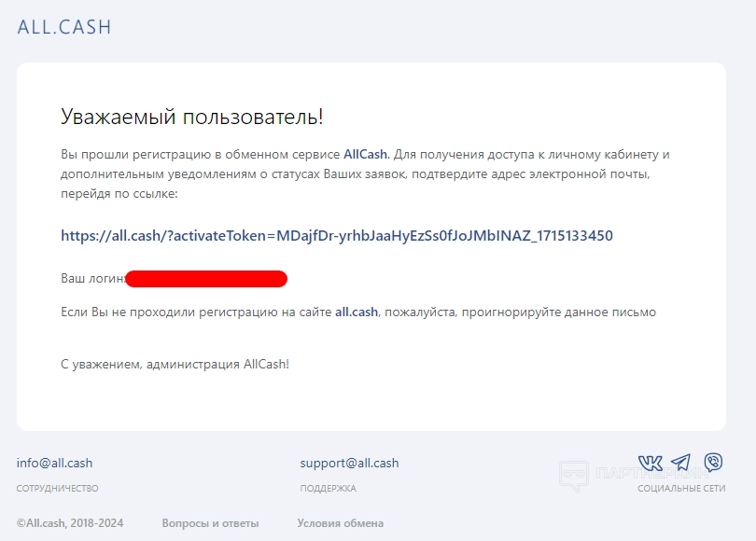The width and height of the screenshot is (756, 541).
Task: Click the СОТРУДНИЧЕСТВО caption
Action: 57,489
